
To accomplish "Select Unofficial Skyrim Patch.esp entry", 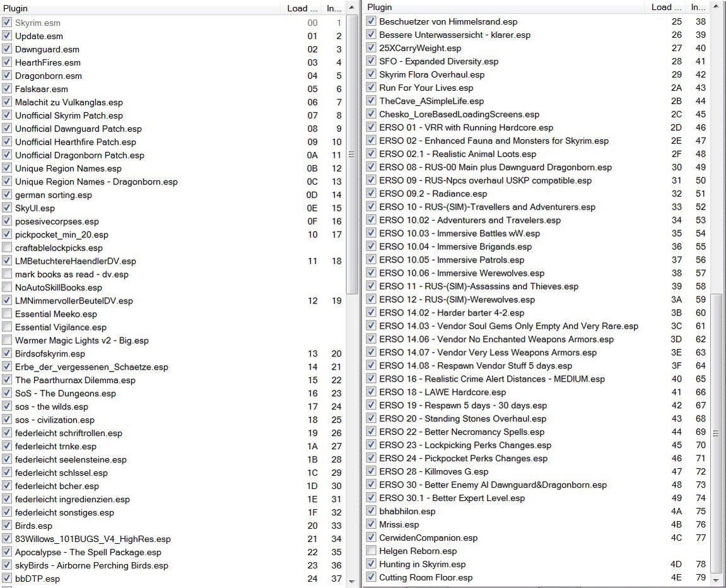I will pyautogui.click(x=69, y=115).
